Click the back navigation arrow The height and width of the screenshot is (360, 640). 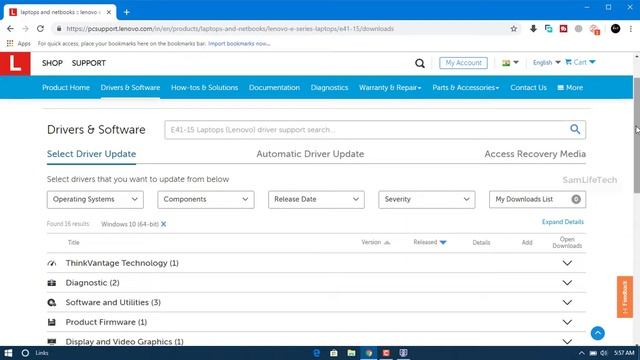pos(10,29)
